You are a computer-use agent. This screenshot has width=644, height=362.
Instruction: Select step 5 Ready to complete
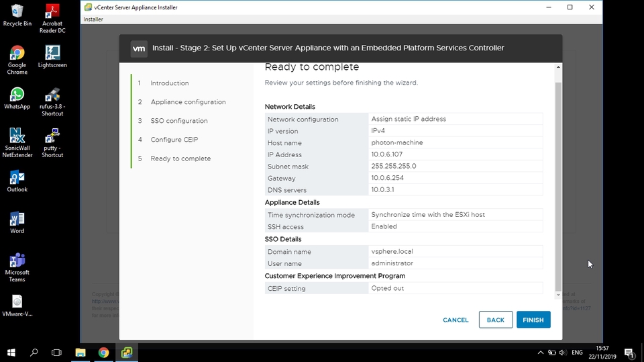(x=180, y=159)
